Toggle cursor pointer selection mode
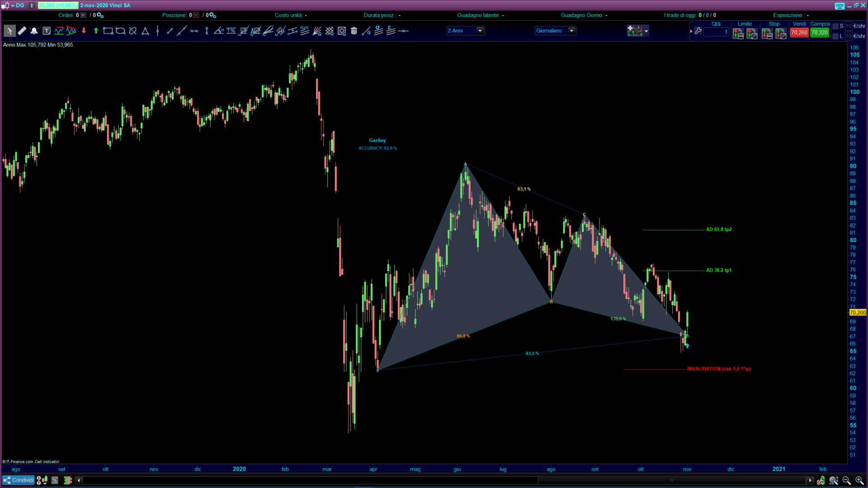Image resolution: width=868 pixels, height=488 pixels. point(9,31)
